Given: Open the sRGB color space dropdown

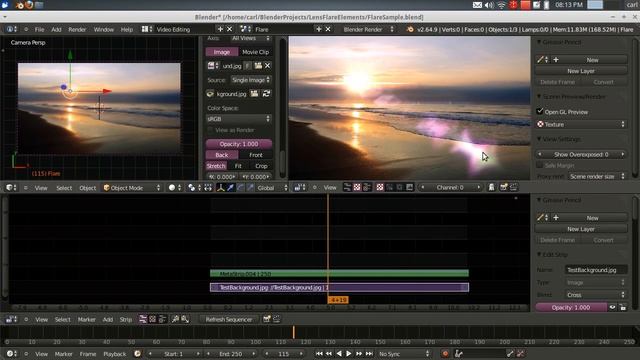Looking at the screenshot, I should [239, 119].
